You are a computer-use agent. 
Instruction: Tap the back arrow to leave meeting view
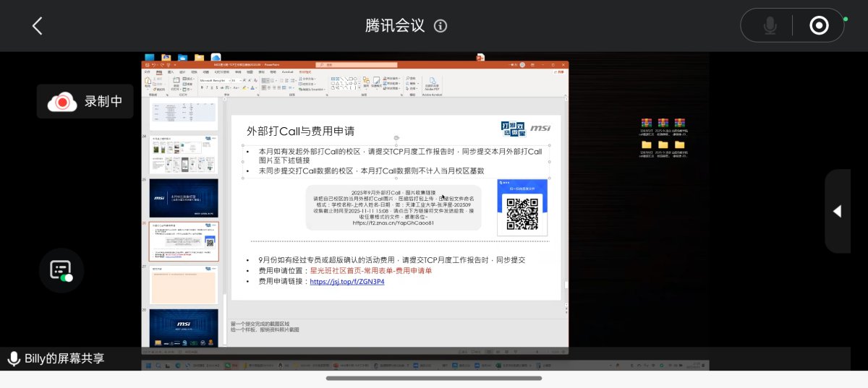[x=37, y=26]
